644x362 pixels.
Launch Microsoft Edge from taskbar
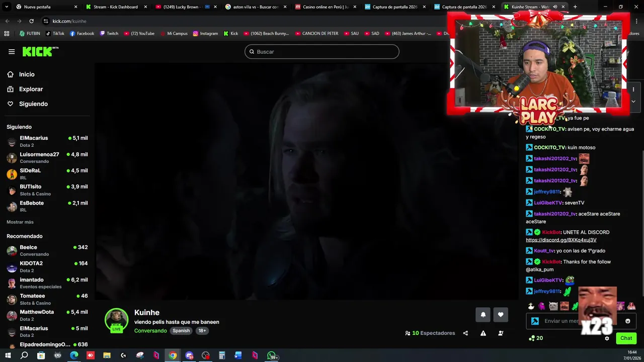(x=74, y=355)
